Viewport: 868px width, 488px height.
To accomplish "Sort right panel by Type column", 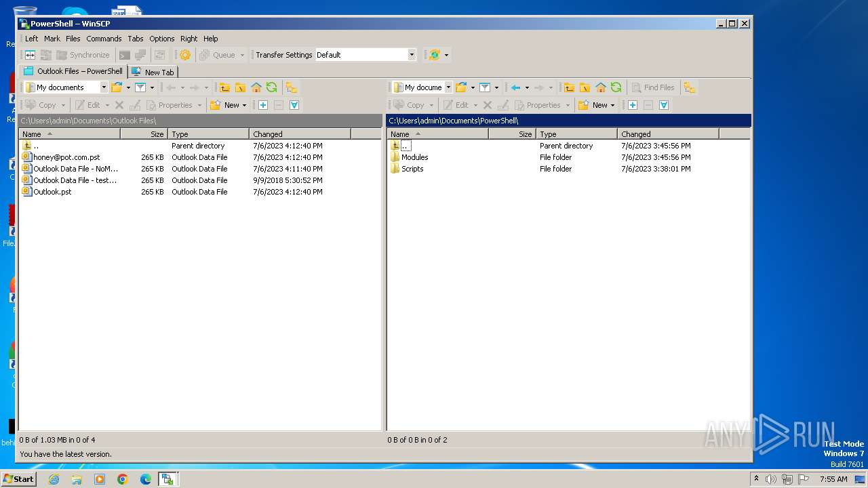I will tap(576, 134).
